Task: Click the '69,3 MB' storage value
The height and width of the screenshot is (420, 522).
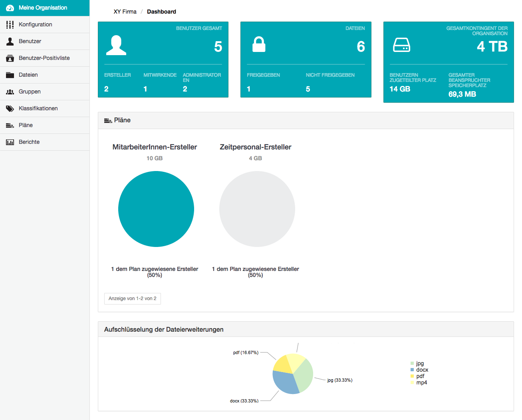Action: [x=462, y=94]
